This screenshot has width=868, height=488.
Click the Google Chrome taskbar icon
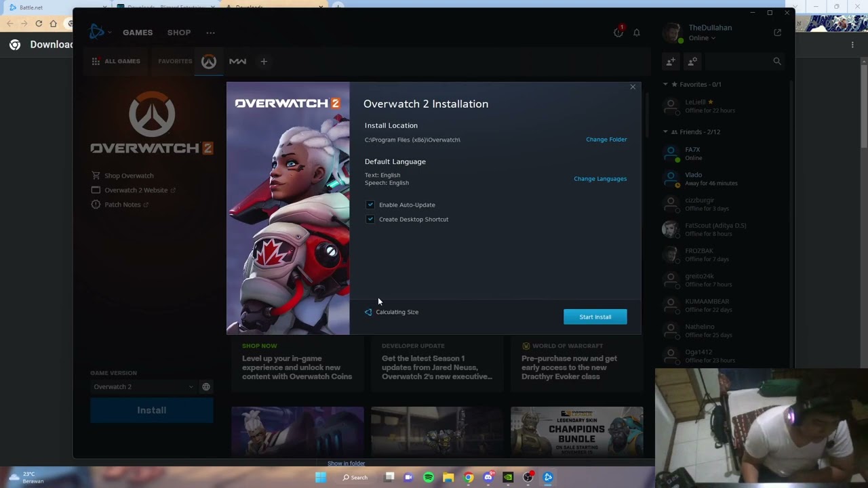[469, 477]
